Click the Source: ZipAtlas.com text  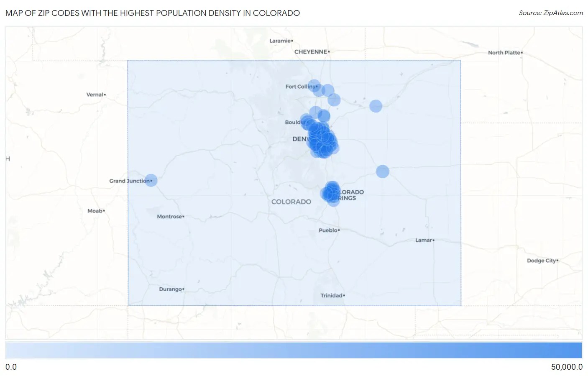click(551, 13)
